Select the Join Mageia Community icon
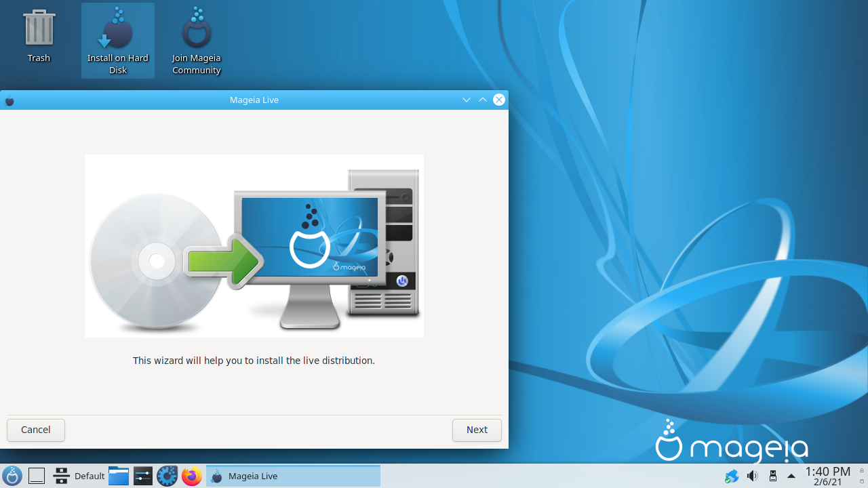This screenshot has height=488, width=868. pos(197,41)
